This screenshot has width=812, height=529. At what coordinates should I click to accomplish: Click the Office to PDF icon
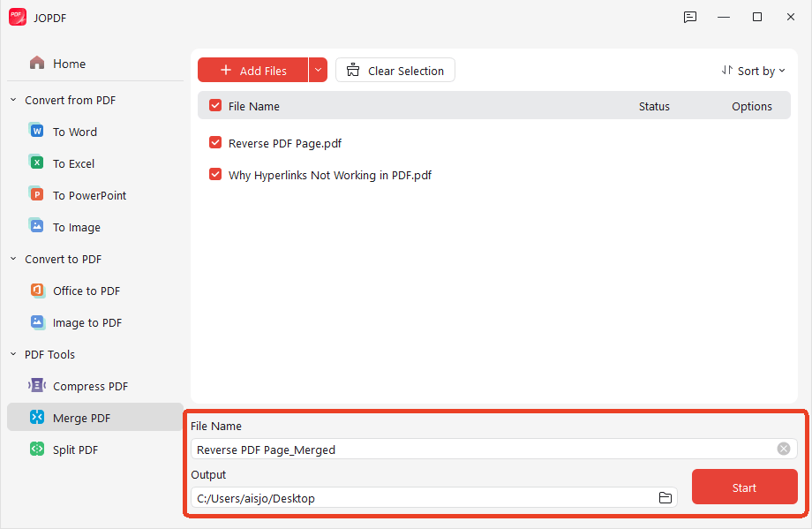tap(37, 291)
